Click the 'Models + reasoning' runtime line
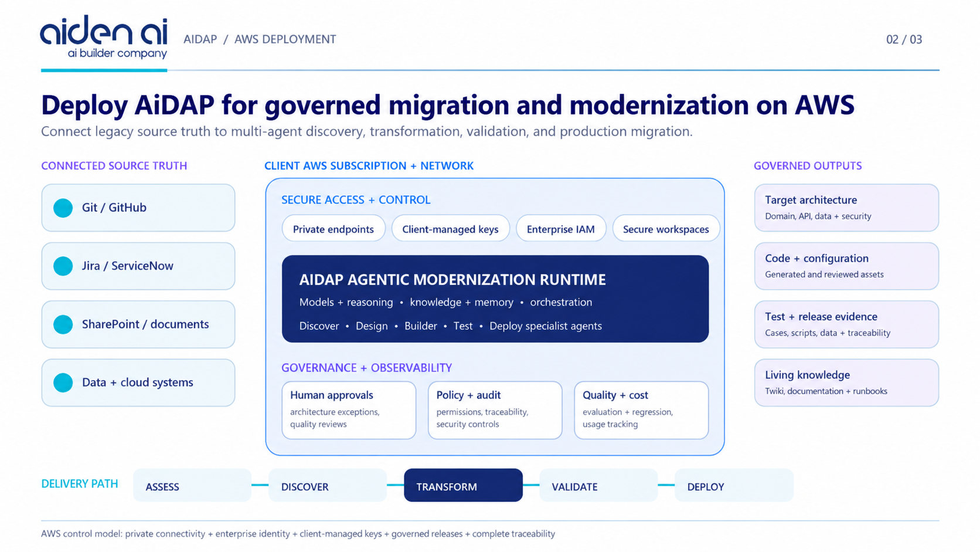The height and width of the screenshot is (552, 980). click(x=445, y=303)
